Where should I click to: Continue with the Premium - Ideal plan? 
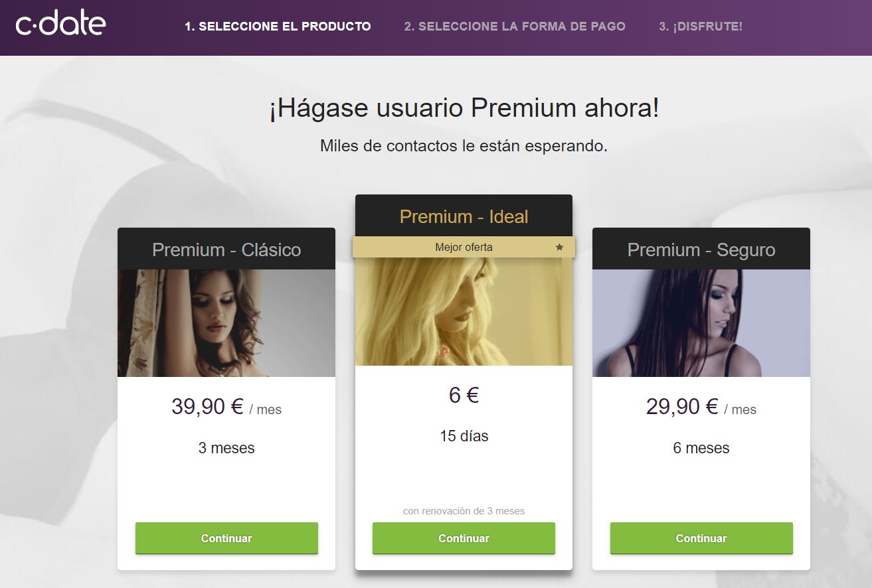464,538
